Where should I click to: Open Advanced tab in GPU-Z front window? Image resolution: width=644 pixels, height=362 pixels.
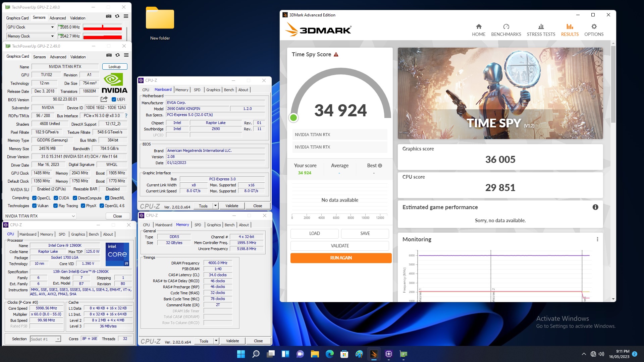click(58, 57)
